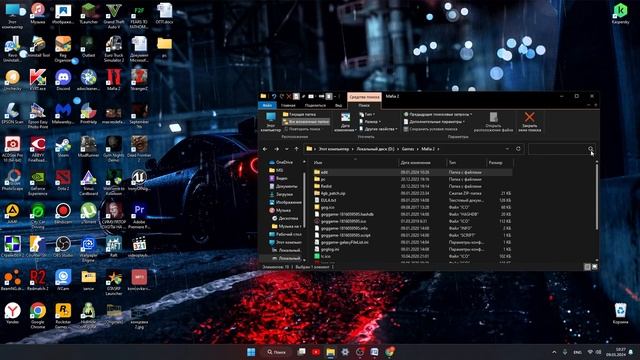640x360 pixels.
Task: Open the Other properties dropdown
Action: coord(378,129)
